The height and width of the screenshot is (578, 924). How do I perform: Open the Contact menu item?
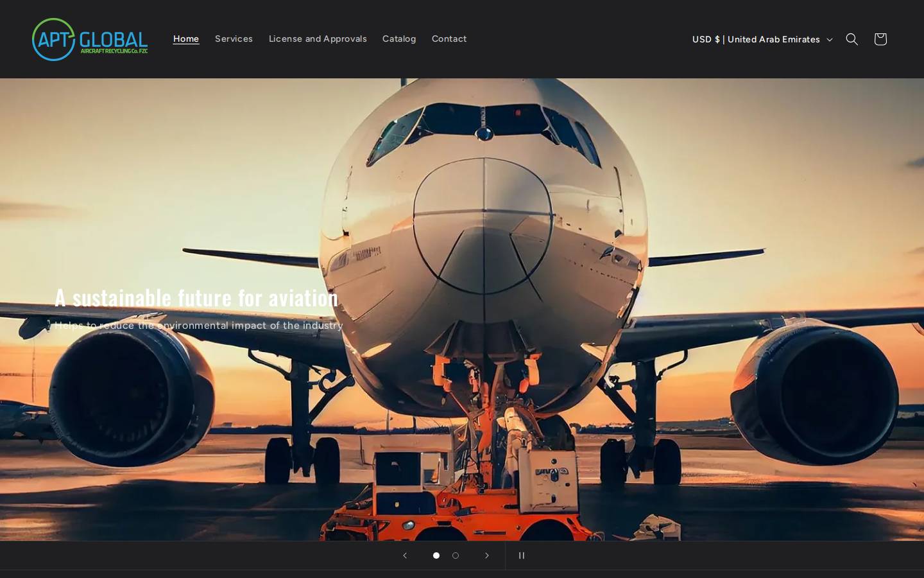(449, 39)
